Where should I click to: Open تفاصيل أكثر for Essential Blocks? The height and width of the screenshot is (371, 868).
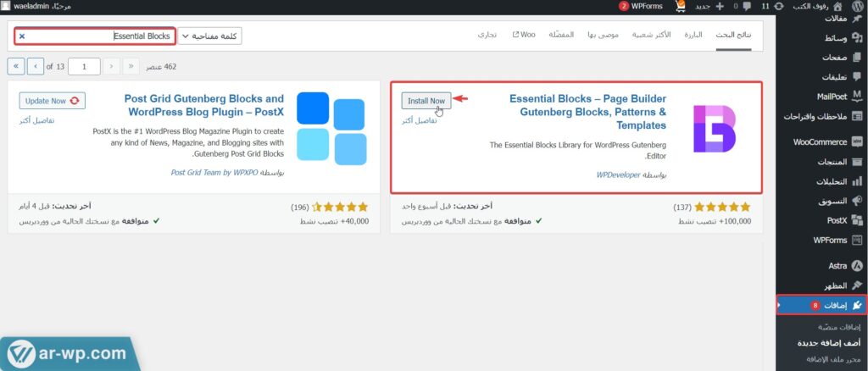pyautogui.click(x=419, y=120)
